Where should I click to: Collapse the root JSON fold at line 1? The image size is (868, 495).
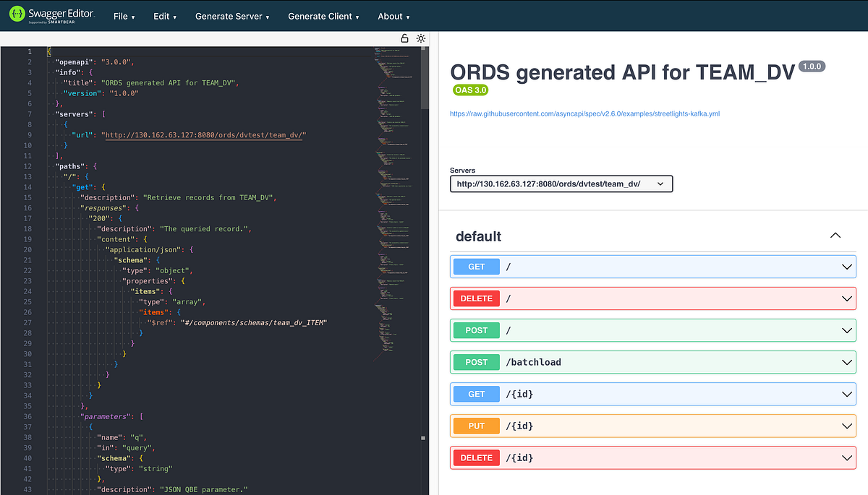[x=39, y=51]
